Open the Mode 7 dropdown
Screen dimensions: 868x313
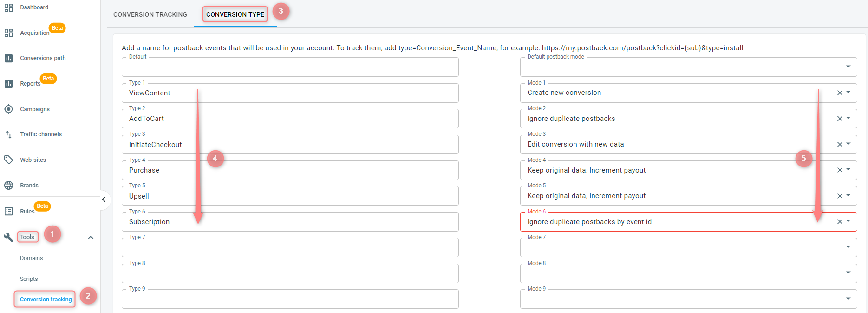848,247
